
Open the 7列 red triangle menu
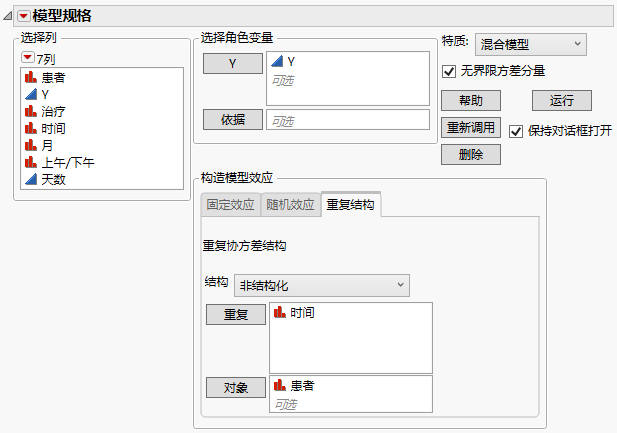click(28, 59)
